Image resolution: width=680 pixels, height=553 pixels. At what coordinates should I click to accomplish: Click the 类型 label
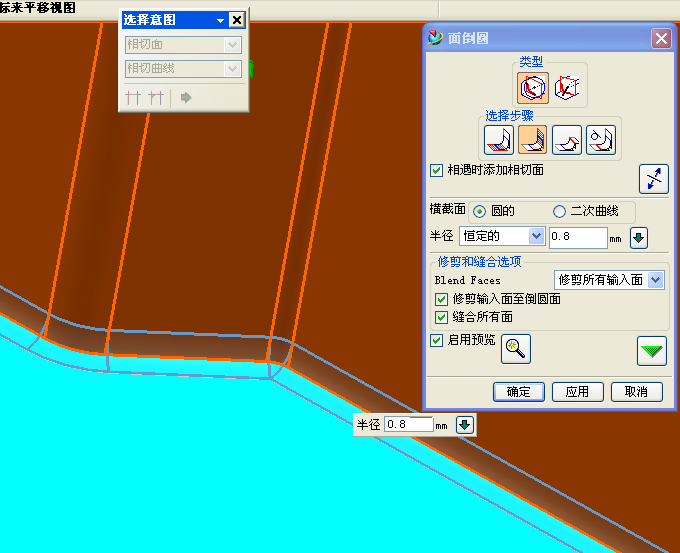(531, 62)
